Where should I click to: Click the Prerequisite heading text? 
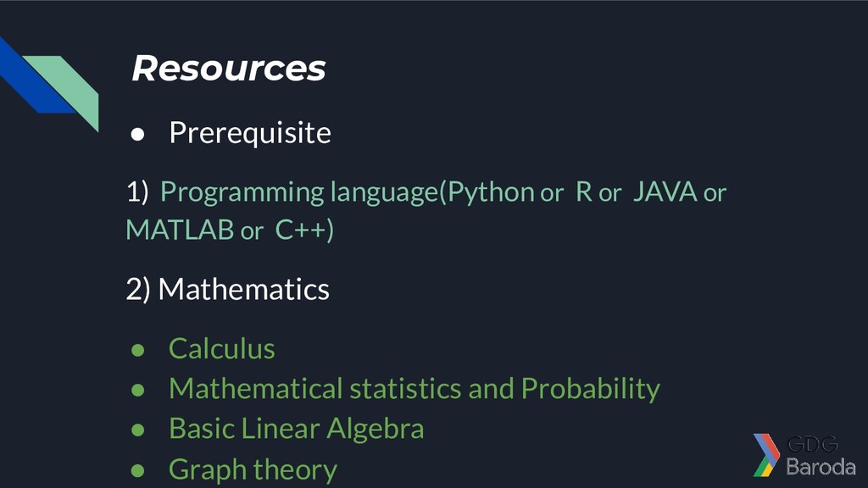pos(250,133)
